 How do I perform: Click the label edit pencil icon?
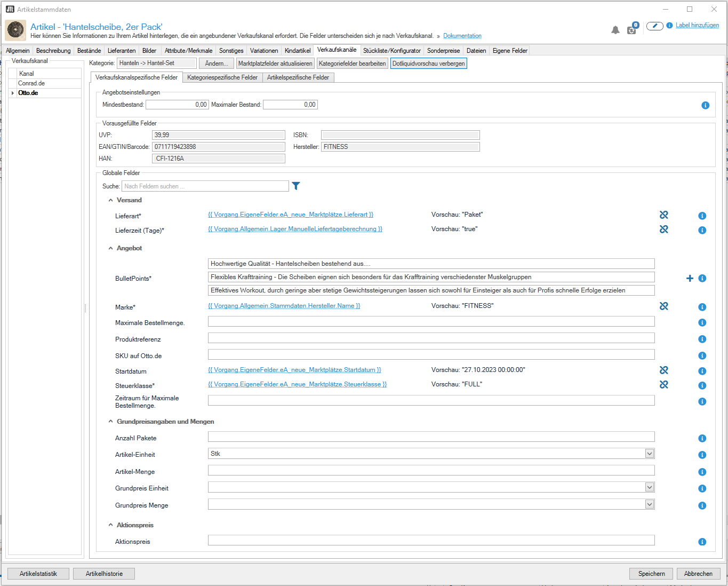(x=654, y=26)
